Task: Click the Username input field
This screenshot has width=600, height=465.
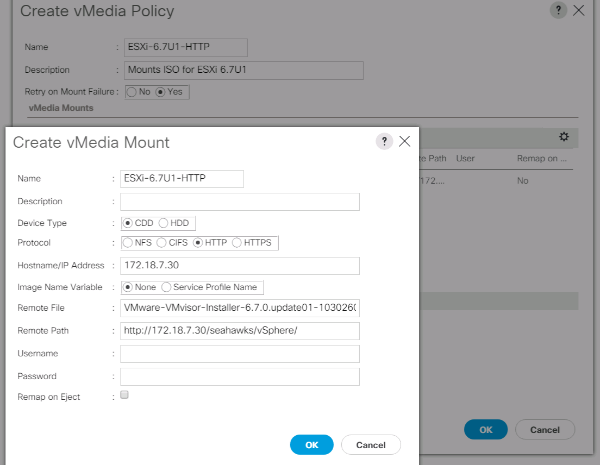Action: click(x=239, y=353)
